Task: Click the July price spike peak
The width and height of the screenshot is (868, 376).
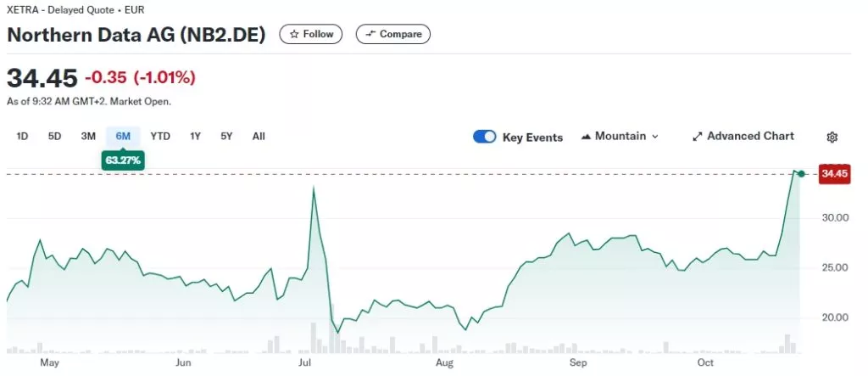Action: coord(314,188)
